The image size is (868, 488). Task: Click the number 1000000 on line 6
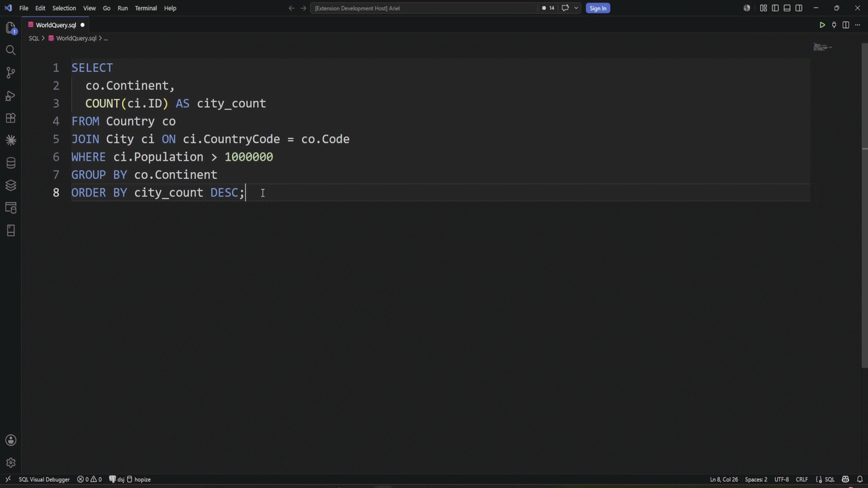(249, 157)
